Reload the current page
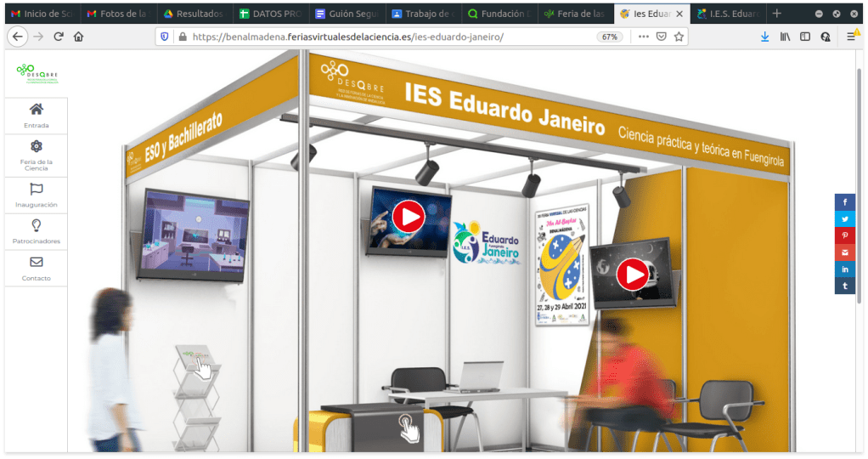Screen dimensions: 868x459 59,37
